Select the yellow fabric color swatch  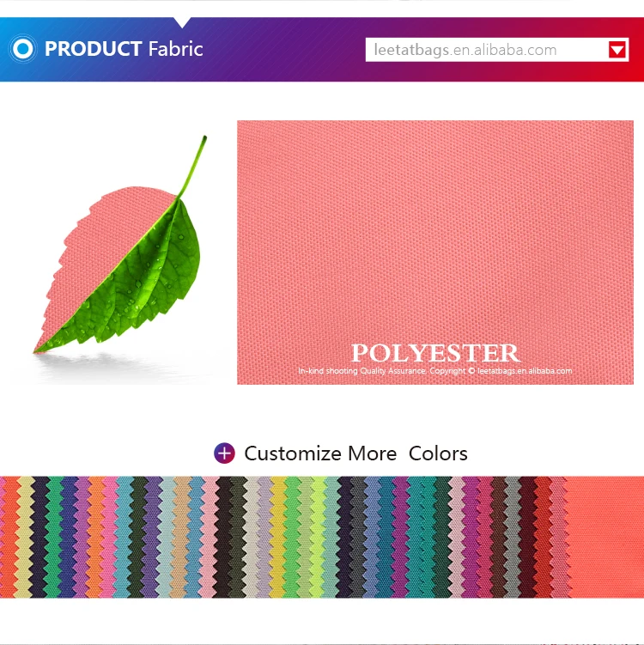(x=278, y=537)
